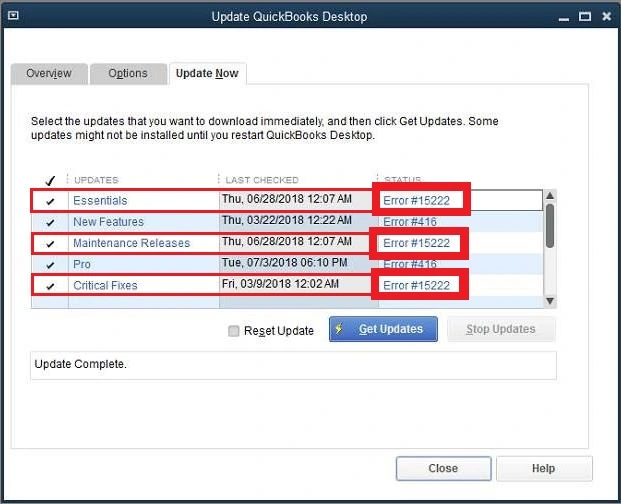Image resolution: width=621 pixels, height=504 pixels.
Task: Toggle the Essentials update checkmark
Action: tap(50, 201)
